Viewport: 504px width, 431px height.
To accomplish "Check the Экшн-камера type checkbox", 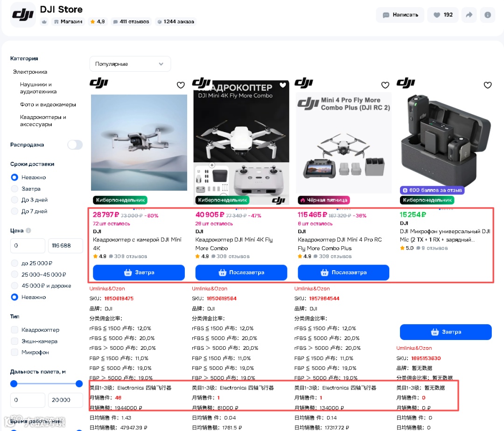I will click(x=14, y=341).
